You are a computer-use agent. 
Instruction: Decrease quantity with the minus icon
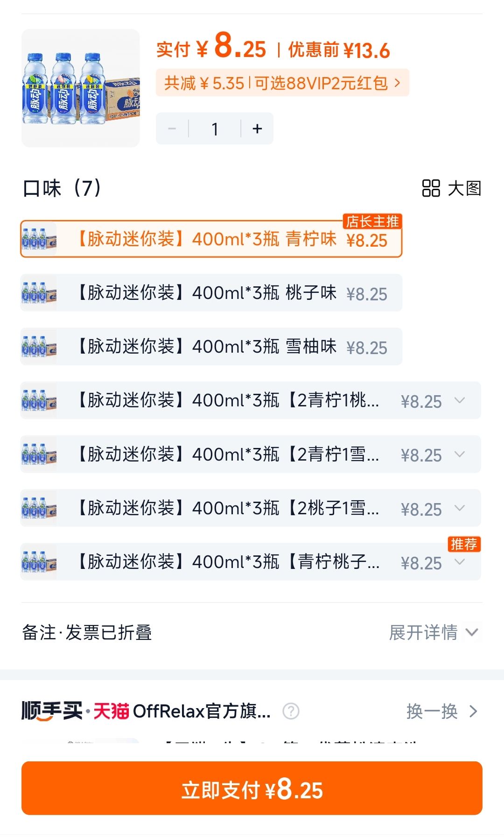pos(172,128)
